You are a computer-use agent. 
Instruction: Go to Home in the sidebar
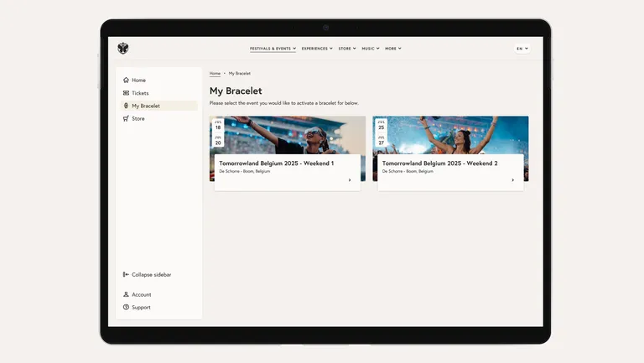[159, 80]
